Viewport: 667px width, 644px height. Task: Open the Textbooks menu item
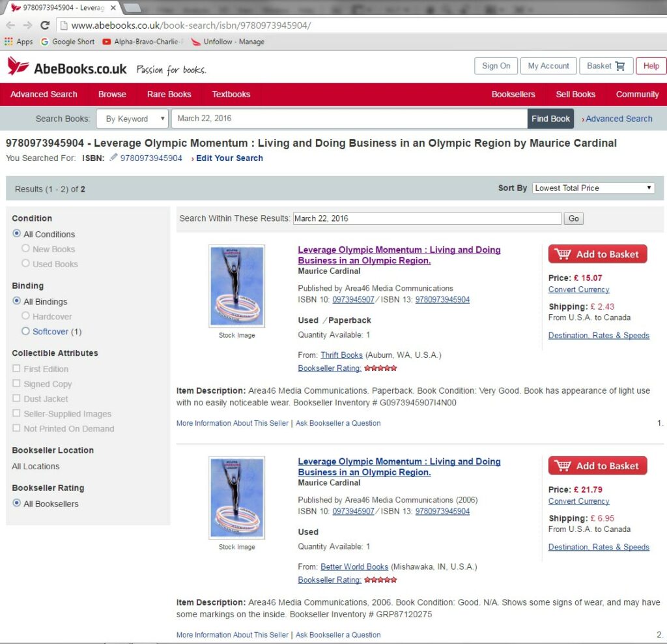[x=231, y=95]
